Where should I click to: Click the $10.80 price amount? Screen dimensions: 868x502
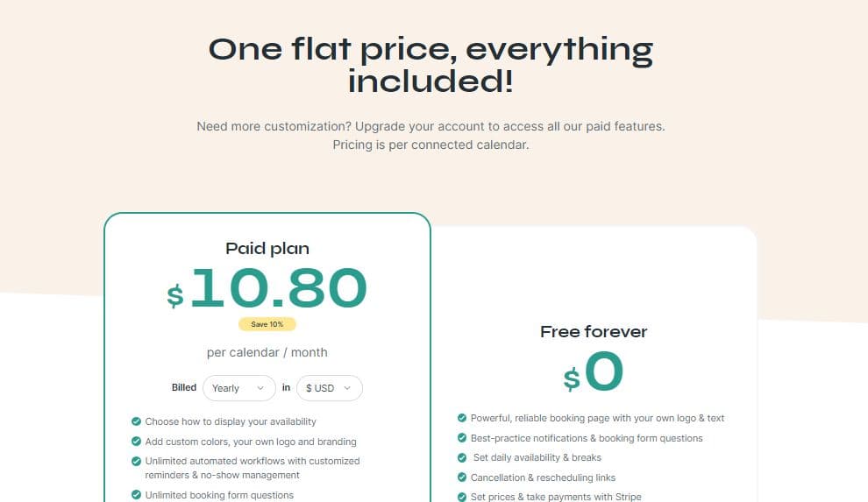coord(267,289)
